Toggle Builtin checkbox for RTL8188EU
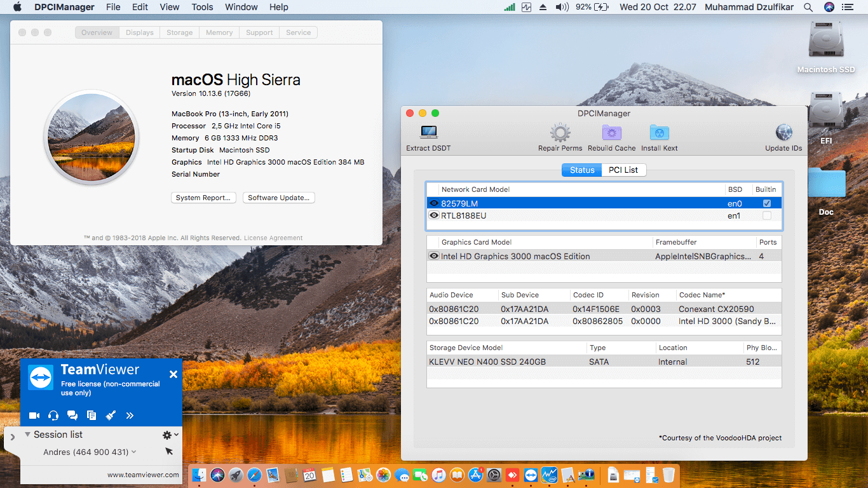Viewport: 868px width, 488px height. [767, 215]
